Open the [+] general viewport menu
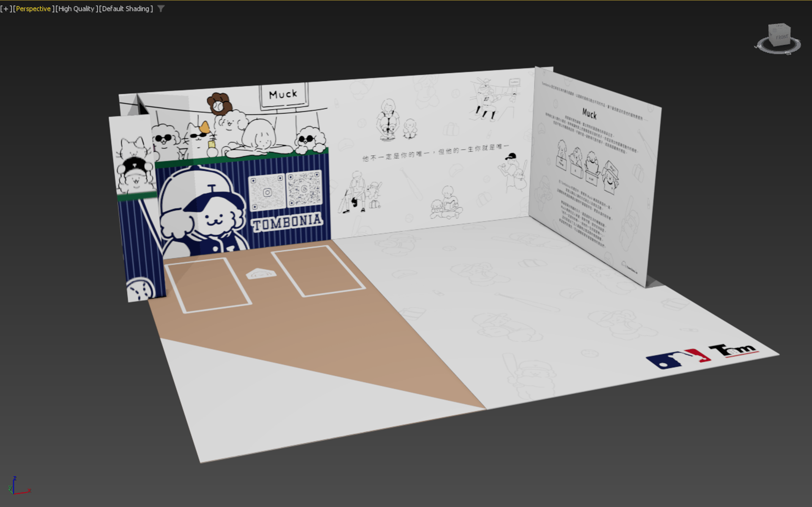This screenshot has width=812, height=507. click(6, 8)
